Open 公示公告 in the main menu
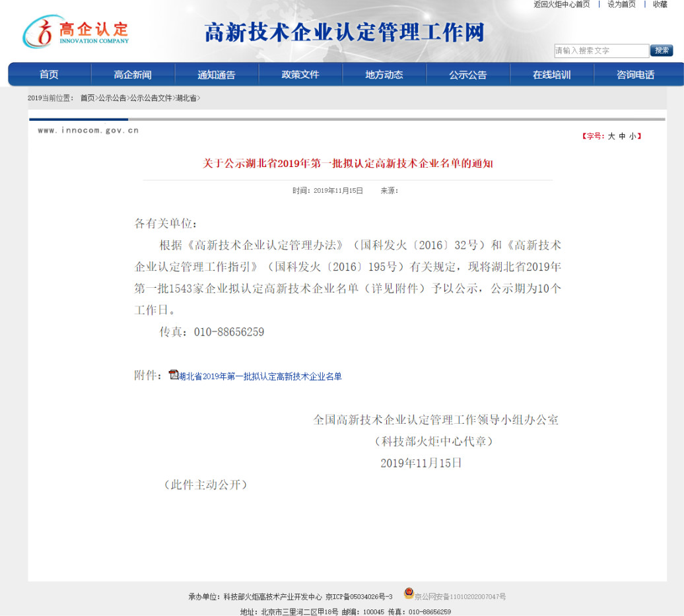 468,75
